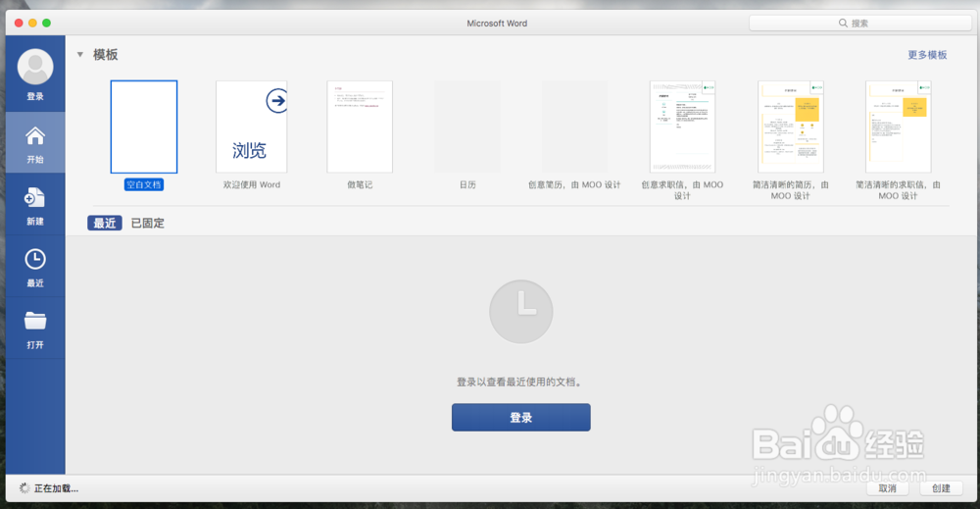
Task: Switch to the 已固定 tab
Action: pos(148,223)
